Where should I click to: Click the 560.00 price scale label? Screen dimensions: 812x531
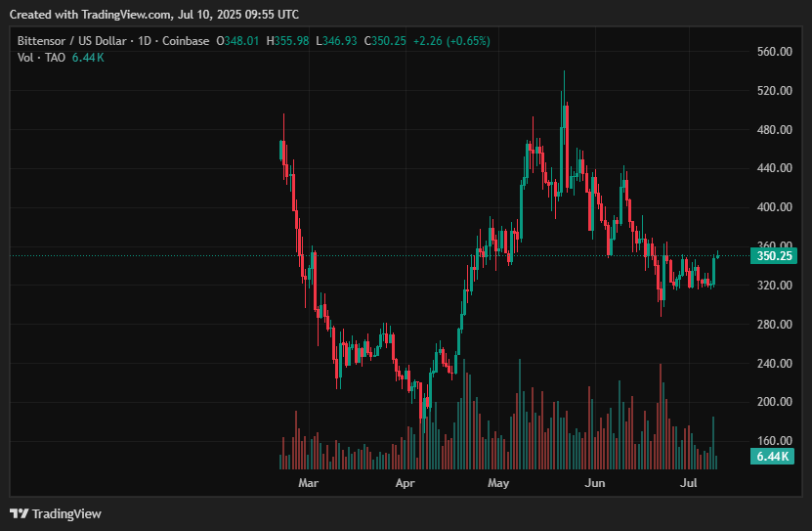point(774,52)
